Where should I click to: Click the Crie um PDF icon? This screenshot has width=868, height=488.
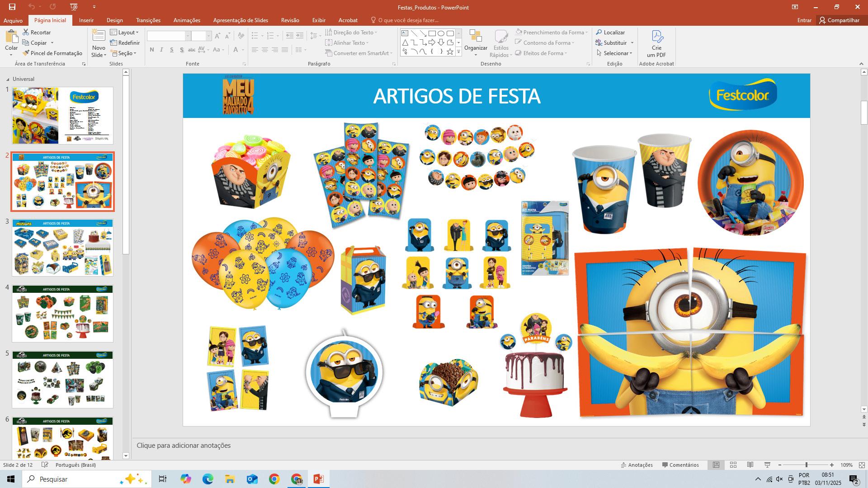tap(657, 37)
